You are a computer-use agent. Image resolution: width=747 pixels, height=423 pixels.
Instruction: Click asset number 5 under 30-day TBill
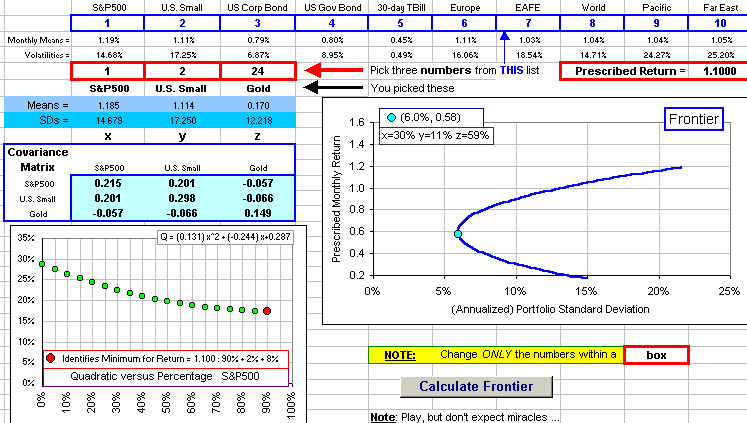400,23
